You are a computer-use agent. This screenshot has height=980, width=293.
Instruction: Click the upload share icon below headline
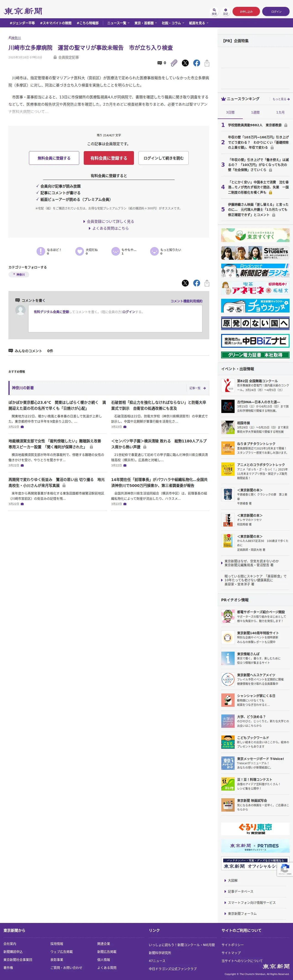tap(207, 63)
